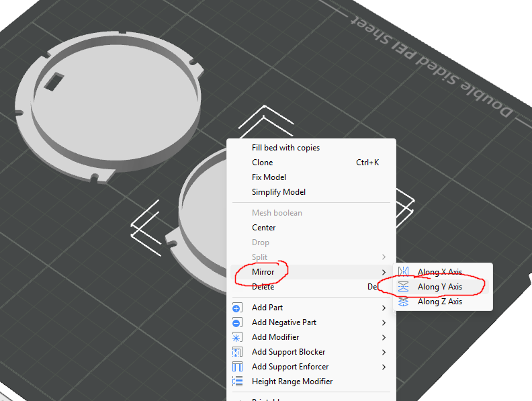Expand the Add Part submenu arrow

point(384,308)
